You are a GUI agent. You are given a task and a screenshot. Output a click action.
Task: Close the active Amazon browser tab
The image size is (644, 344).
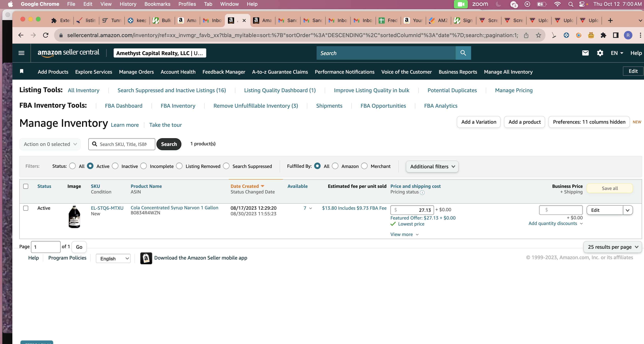[x=244, y=20]
